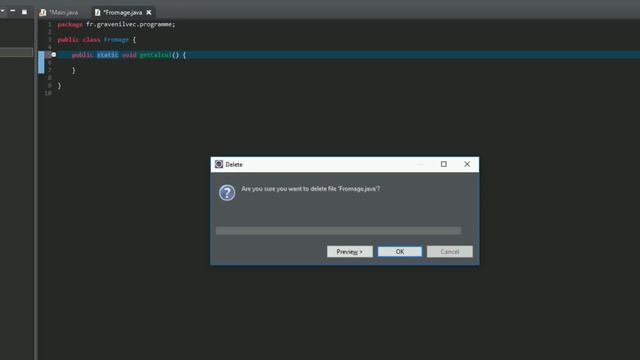The height and width of the screenshot is (360, 640).
Task: Click the selected 'static' keyword
Action: coord(108,55)
